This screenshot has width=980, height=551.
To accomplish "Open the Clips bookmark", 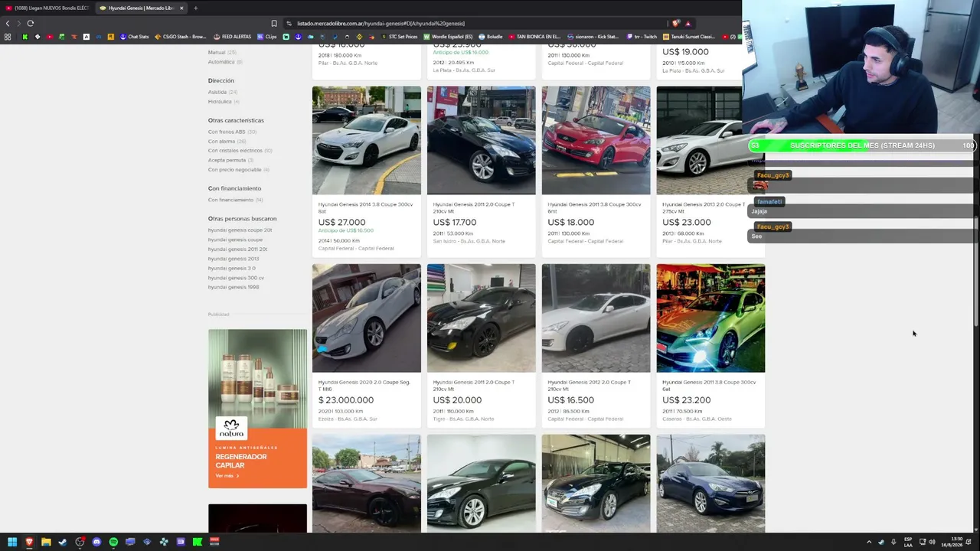I will pos(267,37).
